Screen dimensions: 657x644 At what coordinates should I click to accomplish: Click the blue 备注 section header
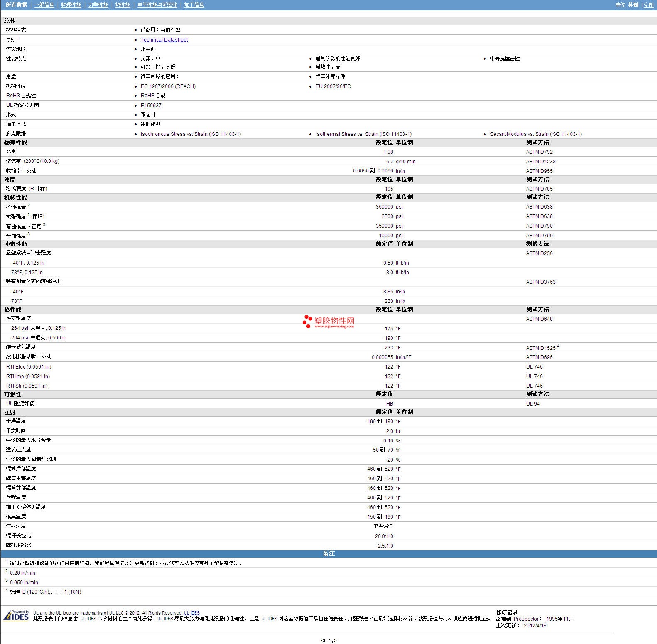328,553
